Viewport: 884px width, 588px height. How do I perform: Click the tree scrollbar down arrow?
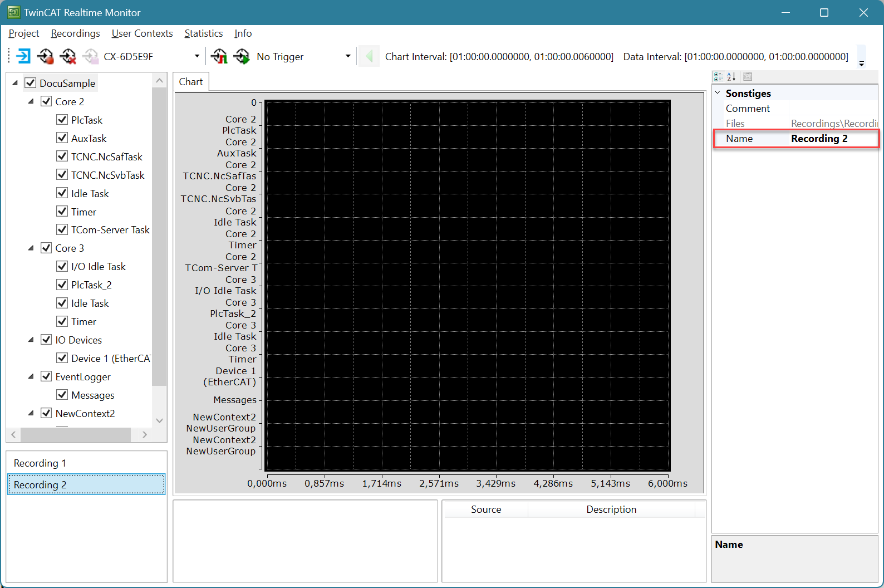pyautogui.click(x=159, y=420)
